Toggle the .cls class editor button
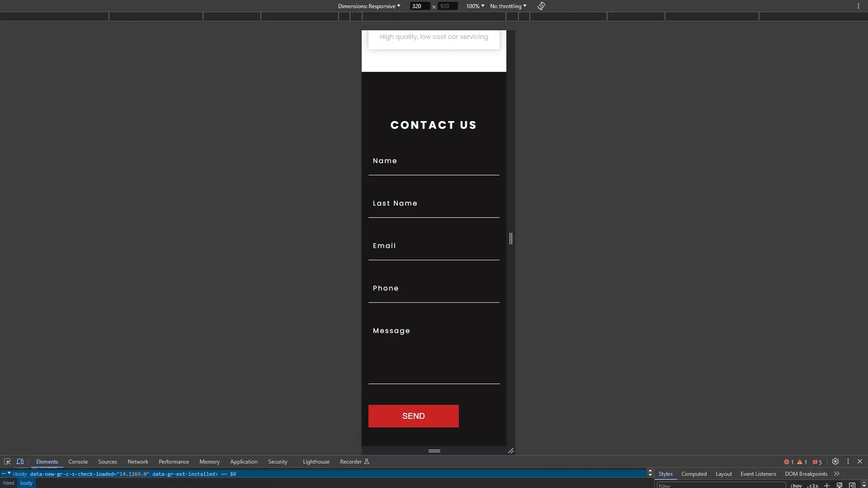 coord(813,485)
